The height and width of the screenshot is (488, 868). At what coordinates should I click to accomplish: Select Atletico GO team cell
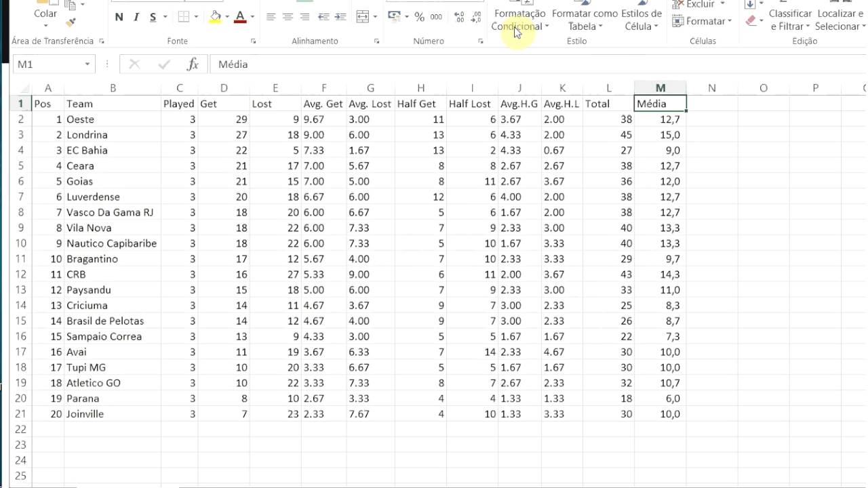(x=113, y=383)
